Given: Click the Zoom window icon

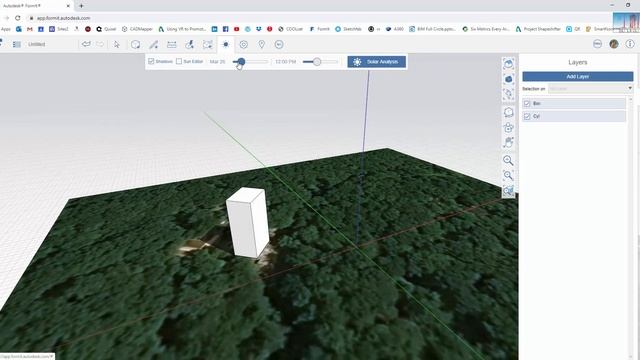Looking at the screenshot, I should (x=509, y=176).
